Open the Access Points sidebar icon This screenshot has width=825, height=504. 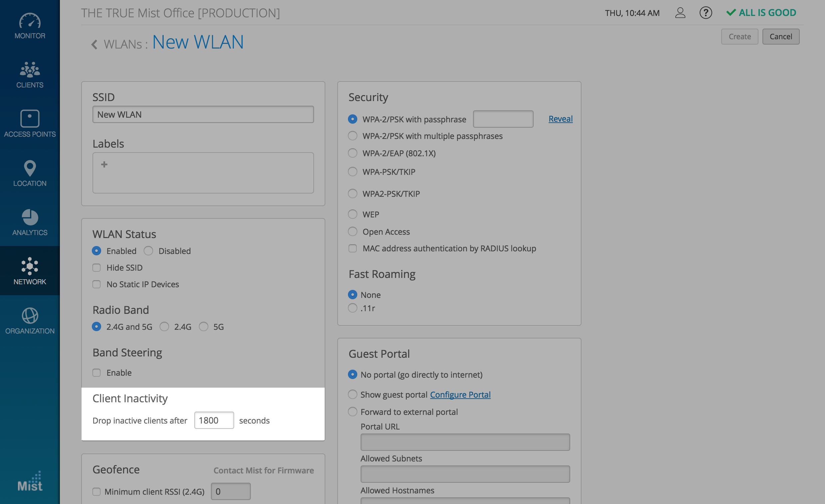30,119
